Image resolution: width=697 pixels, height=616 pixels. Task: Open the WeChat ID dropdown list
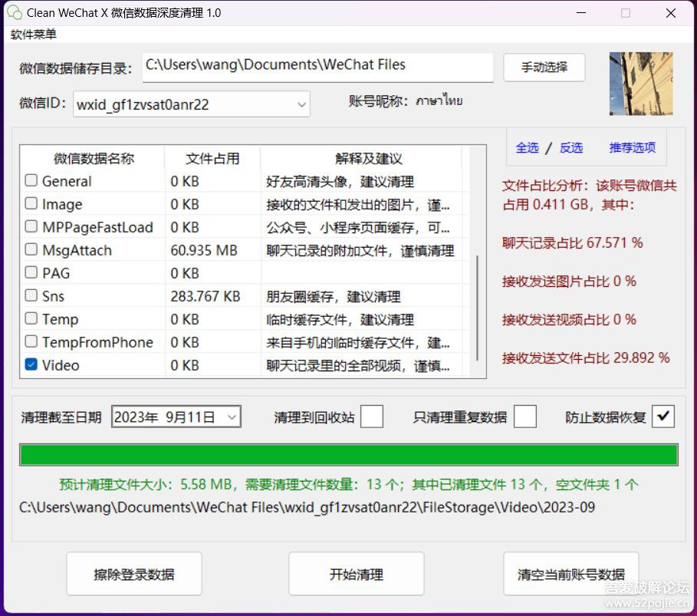pyautogui.click(x=302, y=104)
